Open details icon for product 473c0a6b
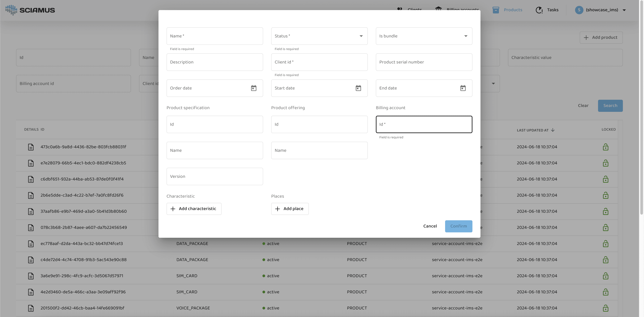 [x=31, y=147]
